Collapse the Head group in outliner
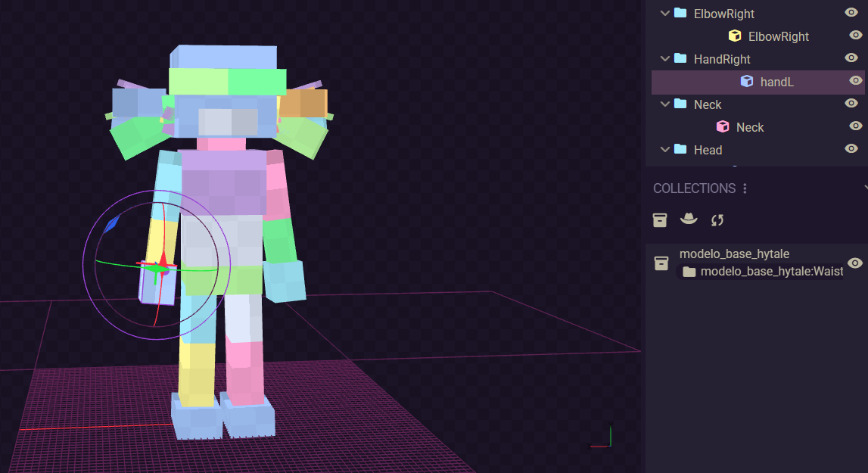868x473 pixels. [665, 149]
